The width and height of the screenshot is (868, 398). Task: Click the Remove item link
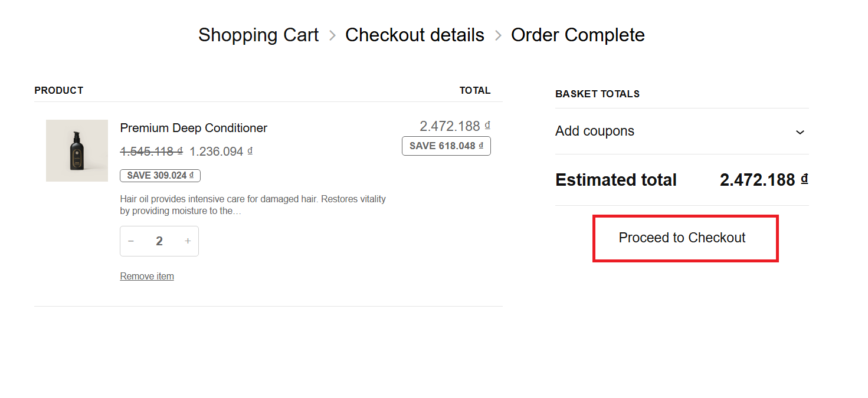click(x=147, y=276)
